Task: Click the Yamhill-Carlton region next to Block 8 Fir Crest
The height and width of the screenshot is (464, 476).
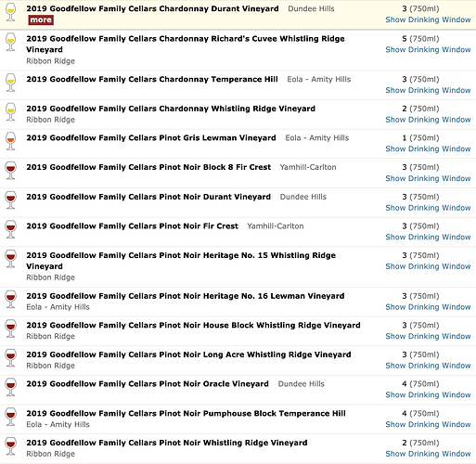Action: coord(308,167)
